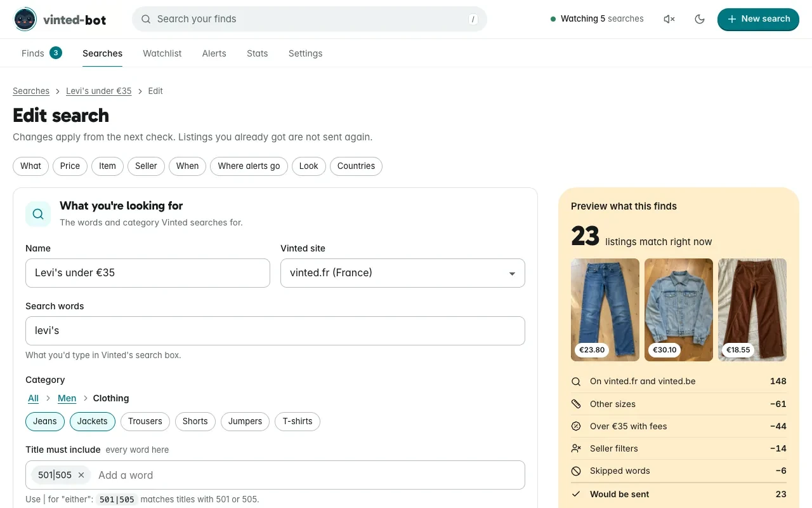Jump to the What section

[x=30, y=166]
